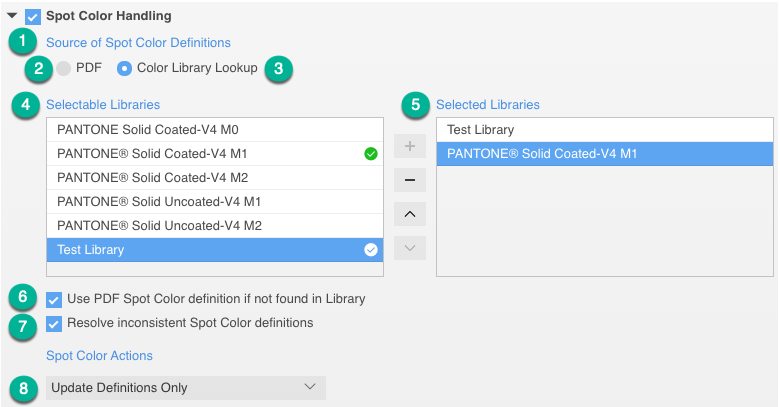The image size is (780, 407).
Task: Select PANTONE Solid Coated-V4 M0 in list
Action: tap(215, 130)
